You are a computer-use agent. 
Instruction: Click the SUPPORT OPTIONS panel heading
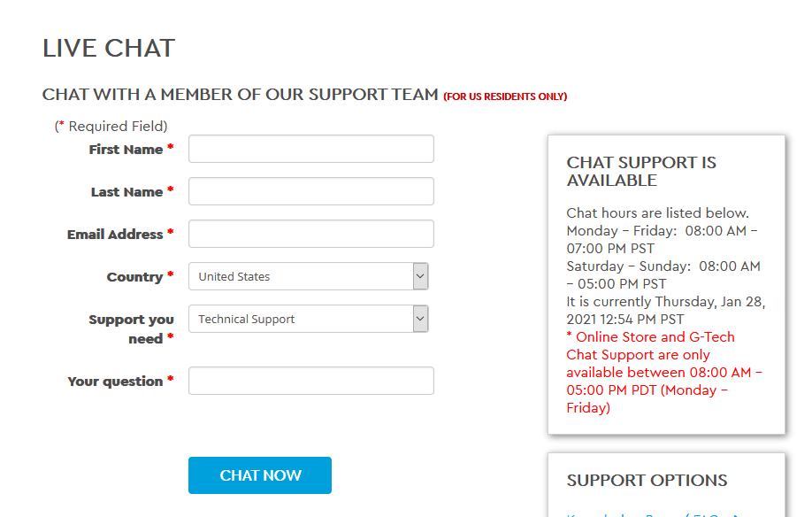coord(647,480)
